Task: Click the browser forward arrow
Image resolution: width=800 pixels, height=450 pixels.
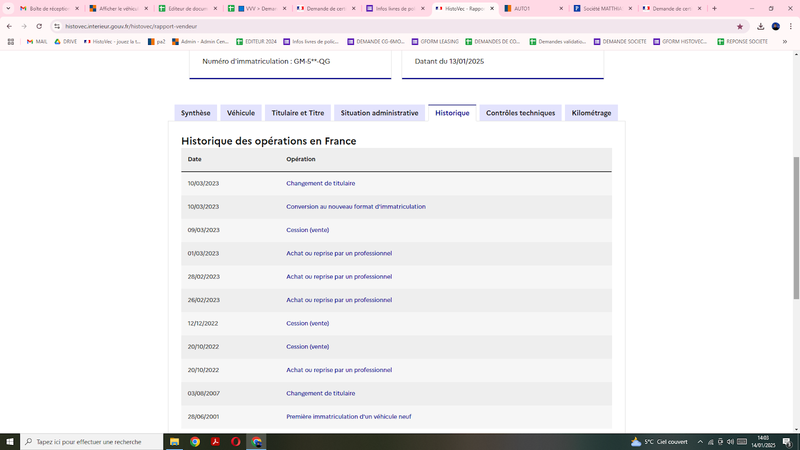Action: [24, 26]
